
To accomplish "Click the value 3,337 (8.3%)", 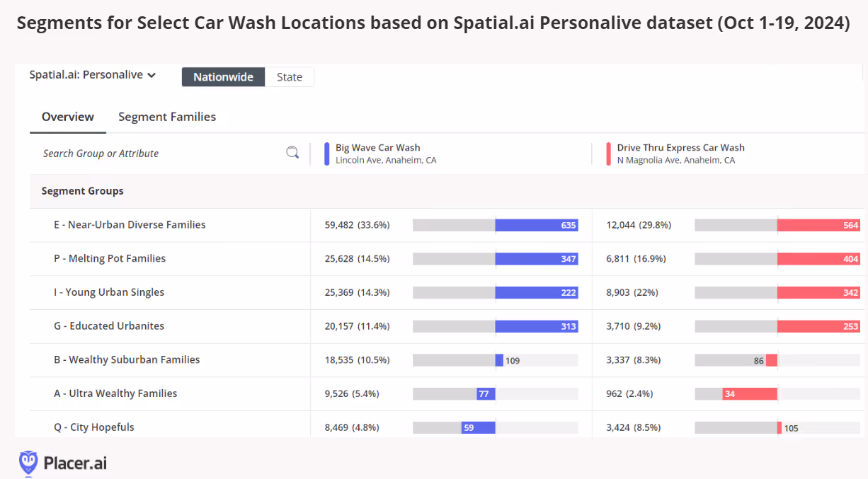I will (x=634, y=360).
